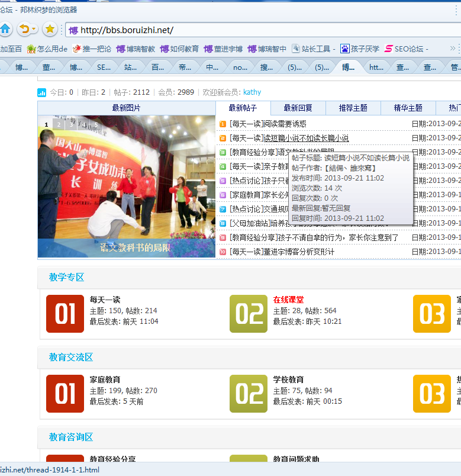
Task: Click the number 2 orange rank icon
Action: tap(223, 138)
